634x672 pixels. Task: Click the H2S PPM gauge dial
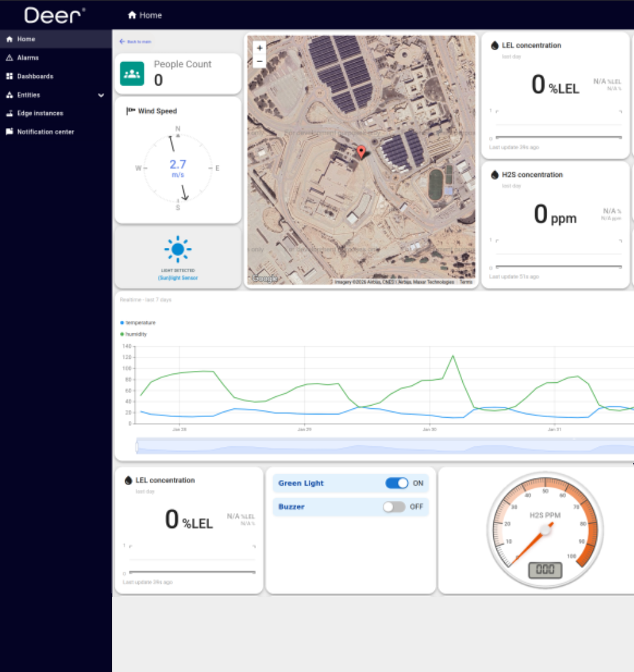point(545,530)
